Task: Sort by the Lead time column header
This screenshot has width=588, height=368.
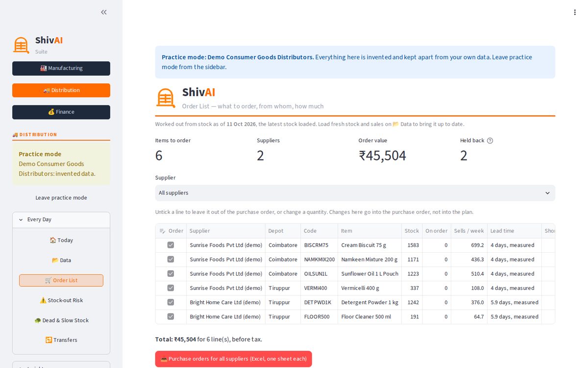Action: click(x=514, y=231)
